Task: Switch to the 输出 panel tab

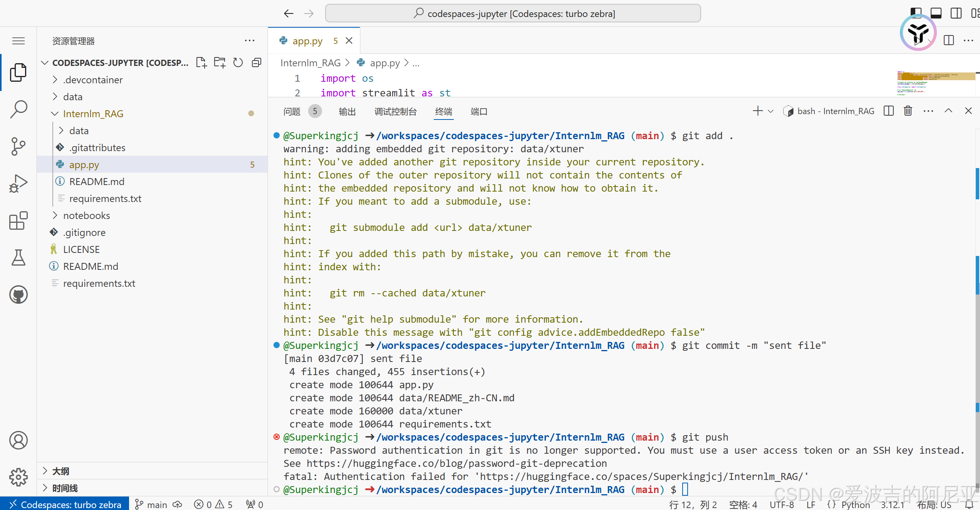Action: pos(347,111)
